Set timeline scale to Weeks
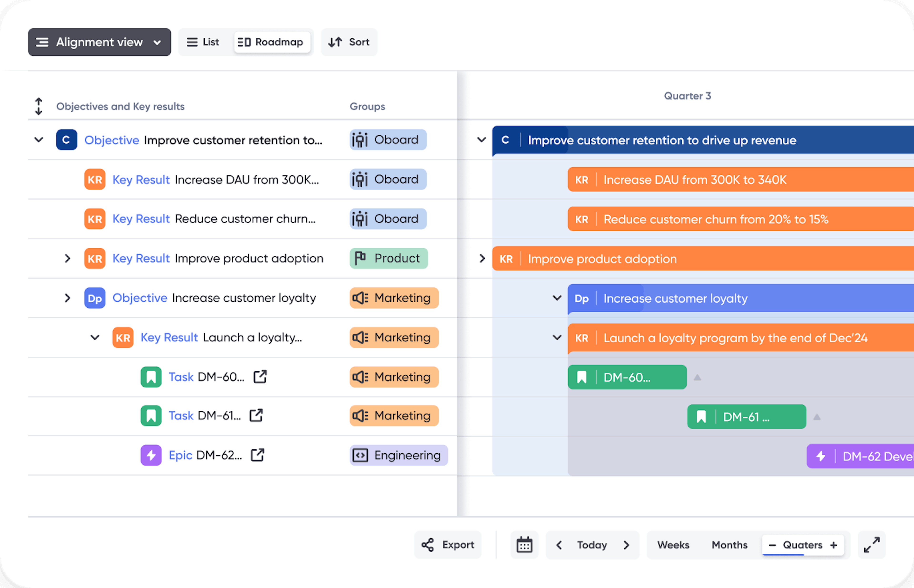 [x=673, y=545]
